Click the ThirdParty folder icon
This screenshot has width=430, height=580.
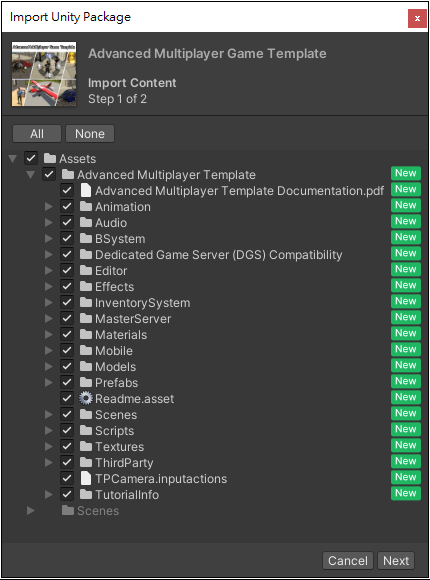coord(86,462)
